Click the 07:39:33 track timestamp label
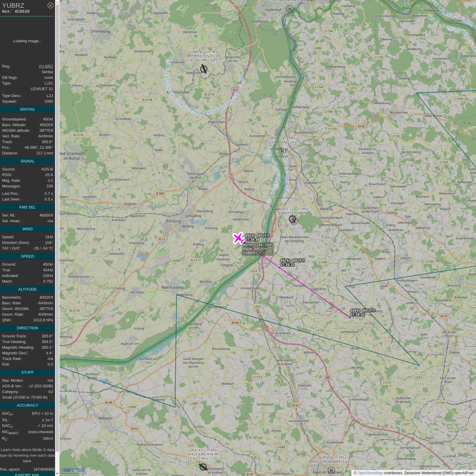The image size is (476, 476). click(287, 265)
